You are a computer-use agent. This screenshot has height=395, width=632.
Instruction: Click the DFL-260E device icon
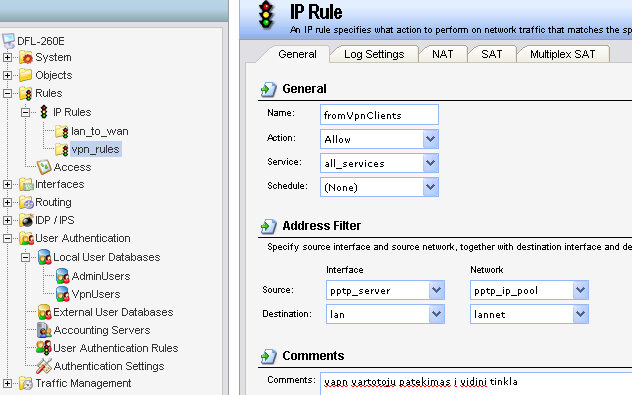pyautogui.click(x=8, y=41)
